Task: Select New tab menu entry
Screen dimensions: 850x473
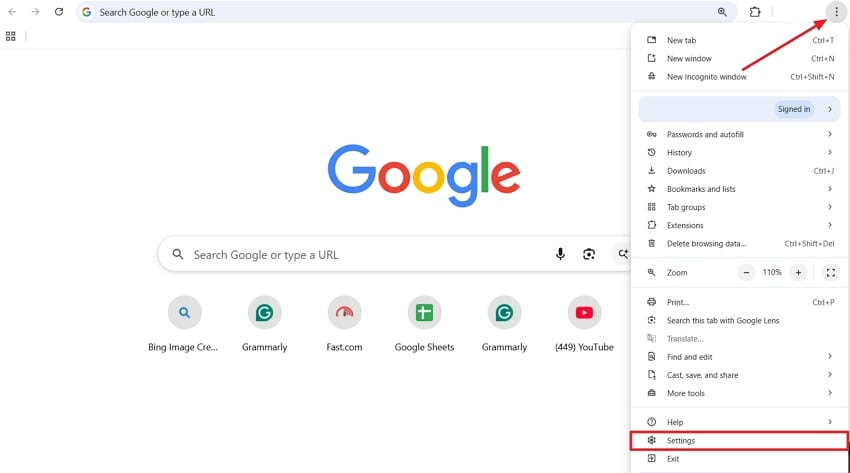Action: coord(739,40)
